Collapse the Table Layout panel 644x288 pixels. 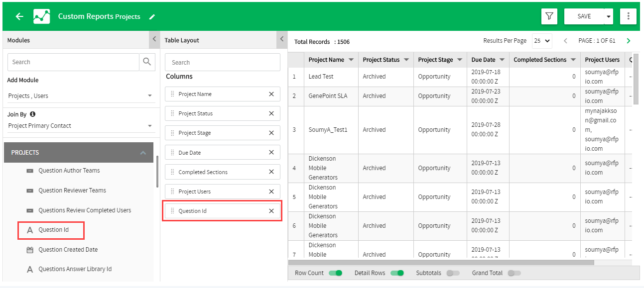pyautogui.click(x=281, y=39)
